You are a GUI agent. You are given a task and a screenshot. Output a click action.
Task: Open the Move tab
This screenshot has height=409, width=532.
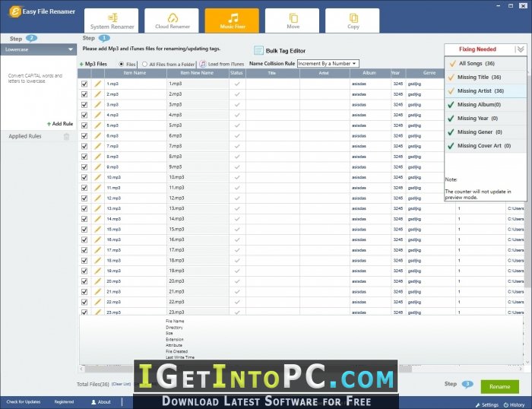coord(292,21)
